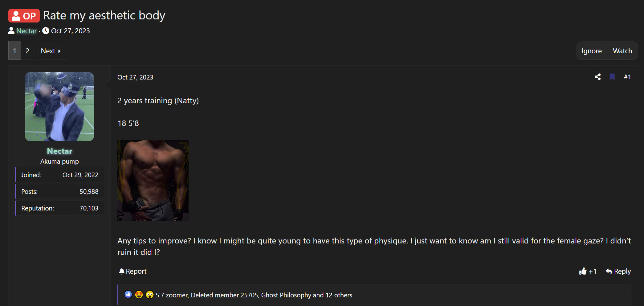Image resolution: width=644 pixels, height=306 pixels.
Task: Click the thumbs-up like icon
Action: point(583,271)
